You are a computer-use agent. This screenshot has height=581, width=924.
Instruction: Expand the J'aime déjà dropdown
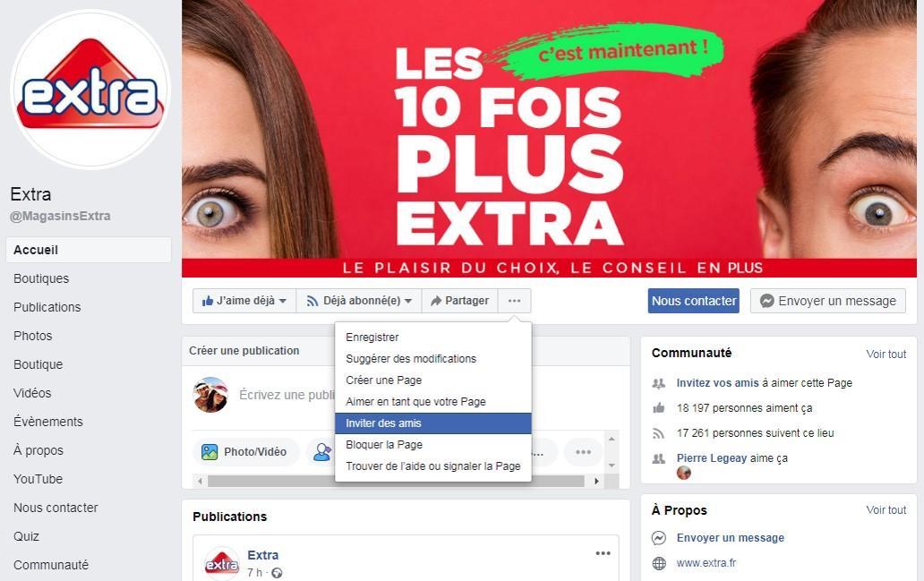(x=244, y=301)
